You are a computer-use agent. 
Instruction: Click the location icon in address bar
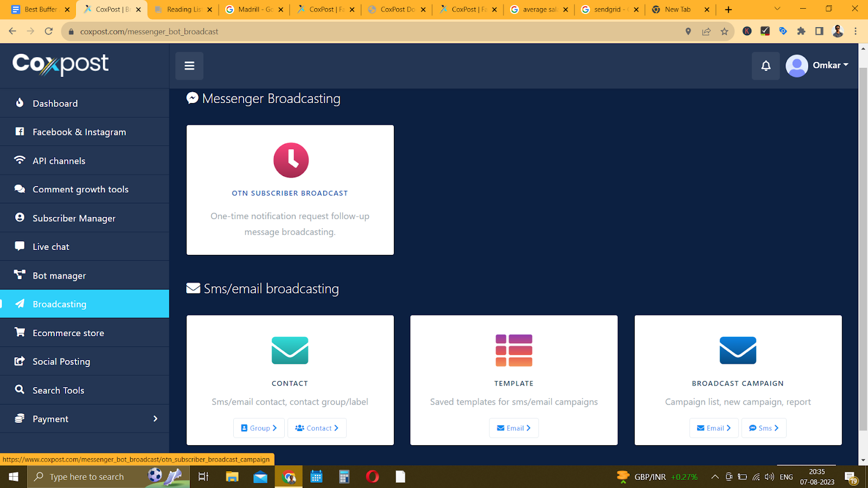pyautogui.click(x=688, y=31)
